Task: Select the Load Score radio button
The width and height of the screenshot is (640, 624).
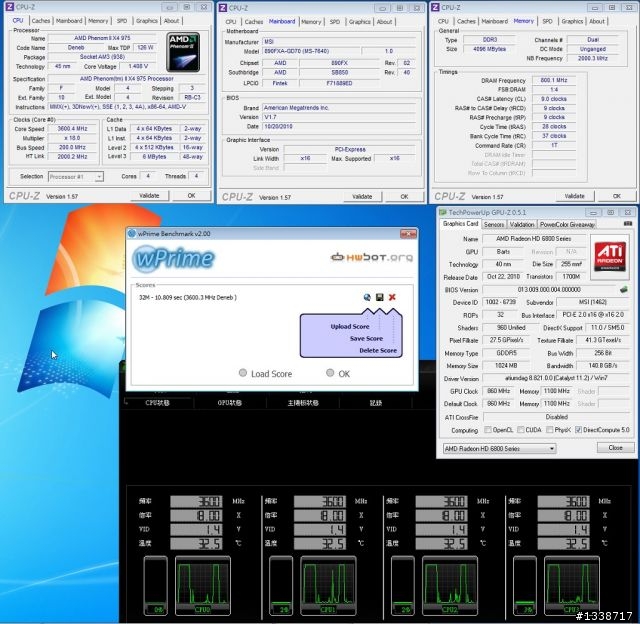Action: point(243,373)
